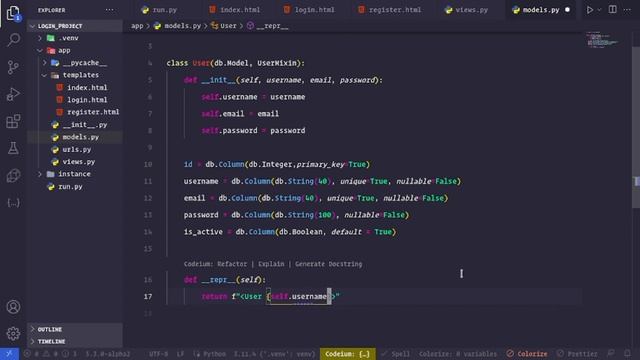Open the Testing flask icon
The width and height of the screenshot is (640, 360).
point(13,148)
